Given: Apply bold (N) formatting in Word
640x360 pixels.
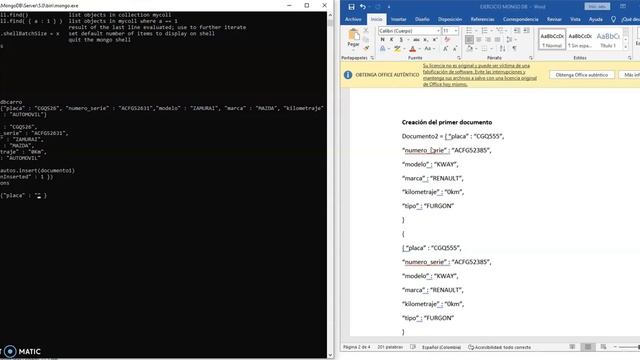Looking at the screenshot, I should point(382,40).
